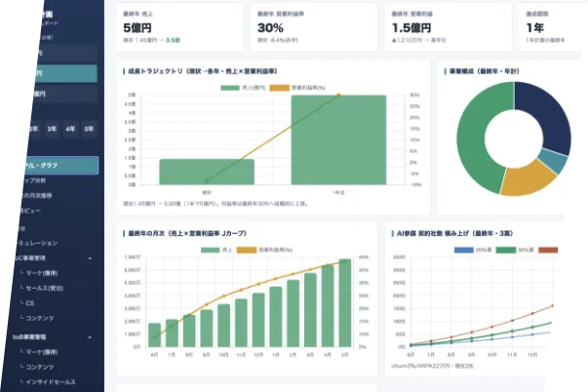This screenshot has width=588, height=392.
Task: Choose the 5年 period button
Action: click(x=90, y=129)
